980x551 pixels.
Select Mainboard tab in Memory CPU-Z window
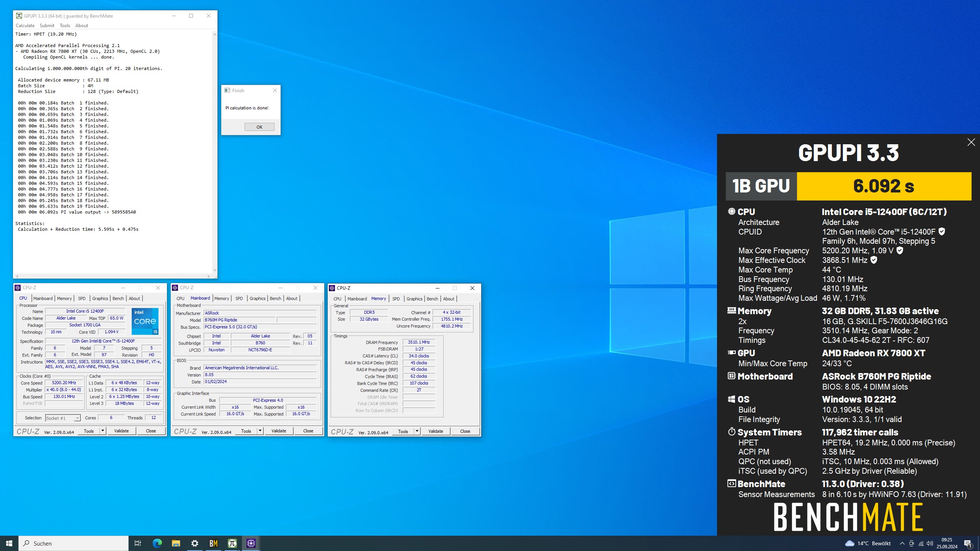click(x=357, y=299)
